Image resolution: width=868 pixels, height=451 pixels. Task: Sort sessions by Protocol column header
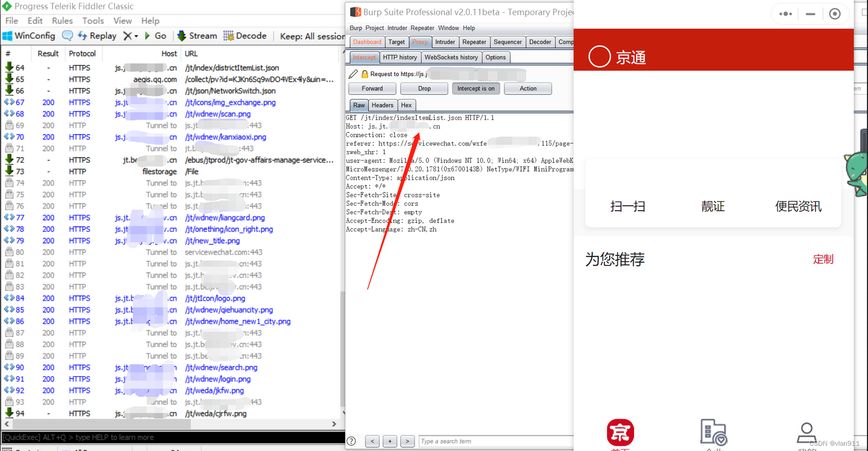(82, 54)
